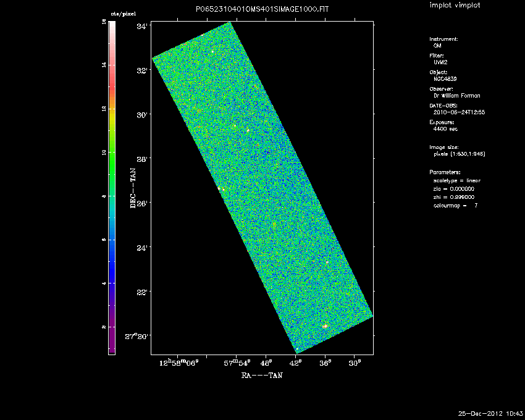The image size is (525, 420).
Task: Click the rainbow colorbar scale
Action: click(x=112, y=188)
